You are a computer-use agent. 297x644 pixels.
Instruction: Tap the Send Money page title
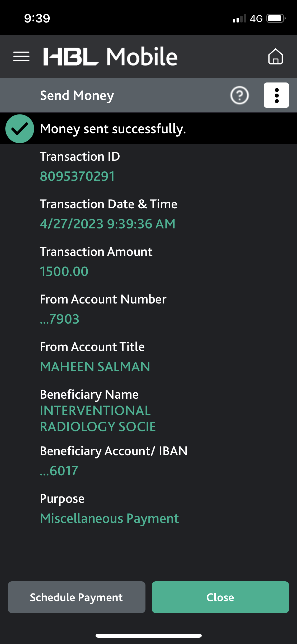click(77, 95)
